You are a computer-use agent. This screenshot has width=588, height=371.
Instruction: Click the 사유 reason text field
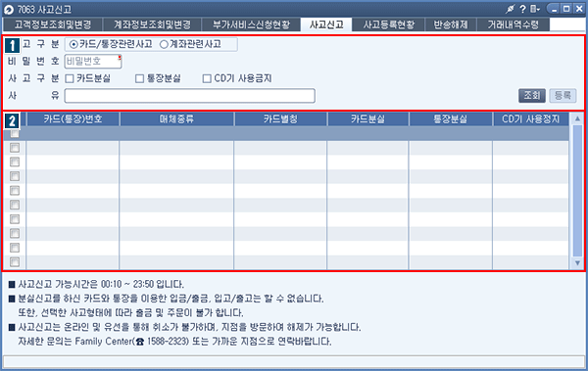point(190,96)
